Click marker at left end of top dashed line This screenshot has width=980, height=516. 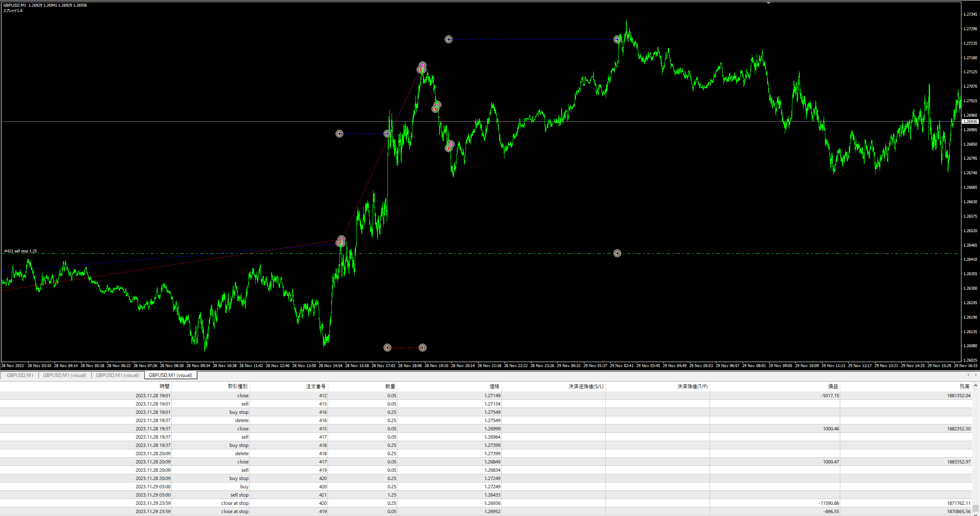(449, 39)
